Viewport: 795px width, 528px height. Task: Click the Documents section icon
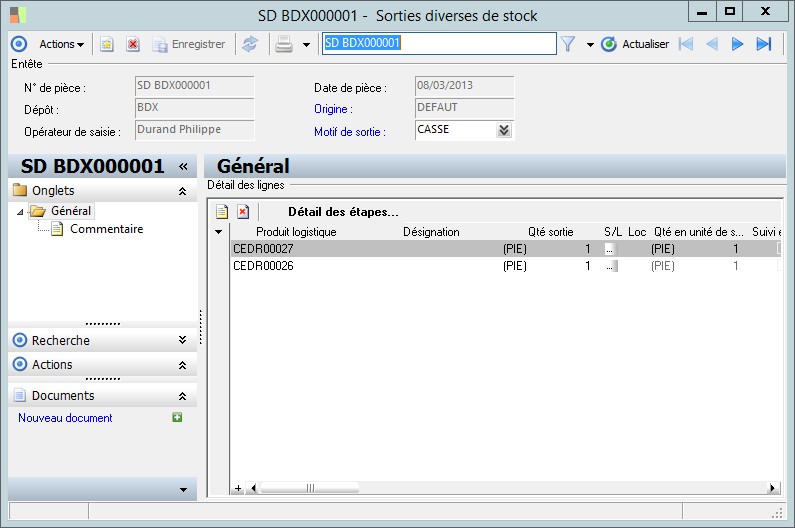pyautogui.click(x=20, y=395)
